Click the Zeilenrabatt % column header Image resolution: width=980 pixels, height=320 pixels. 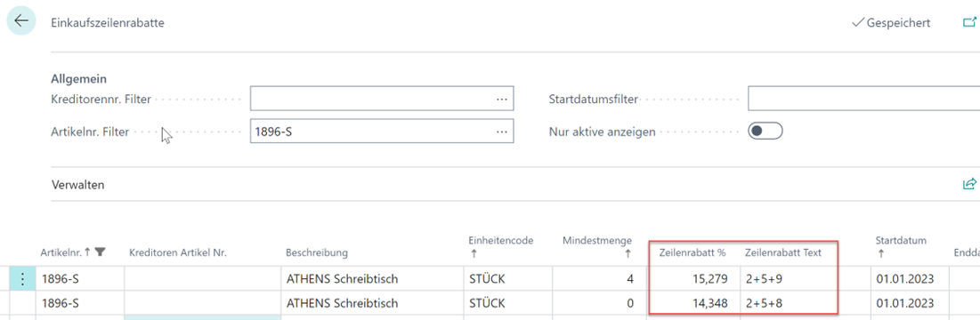coord(692,252)
